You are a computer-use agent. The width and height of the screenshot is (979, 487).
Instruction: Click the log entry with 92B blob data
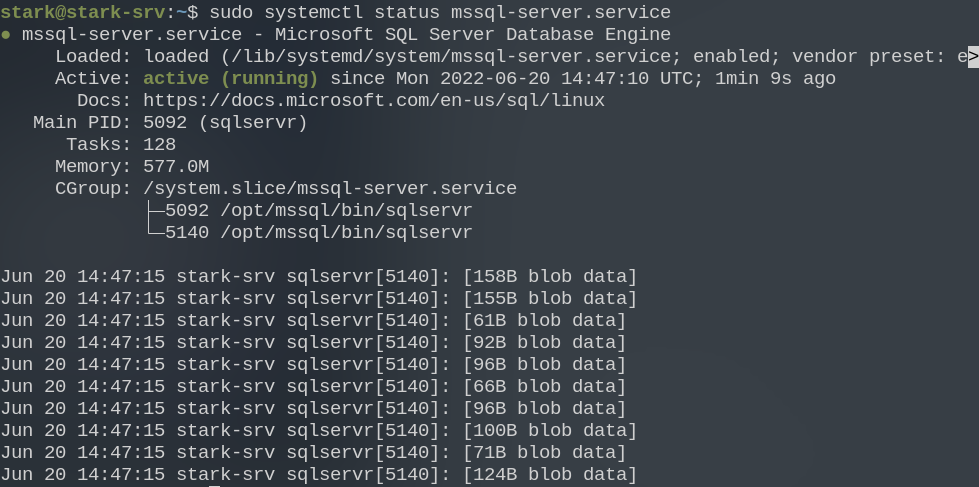point(313,343)
